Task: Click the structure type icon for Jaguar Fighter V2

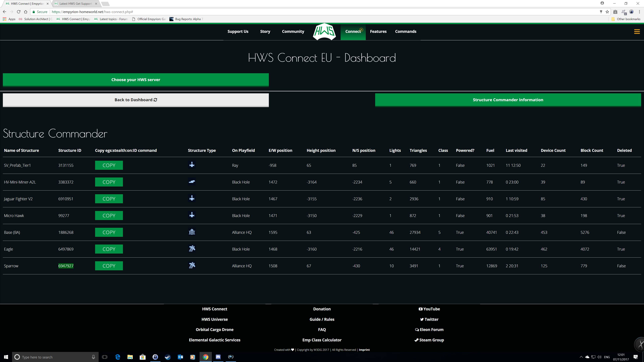Action: click(x=192, y=198)
